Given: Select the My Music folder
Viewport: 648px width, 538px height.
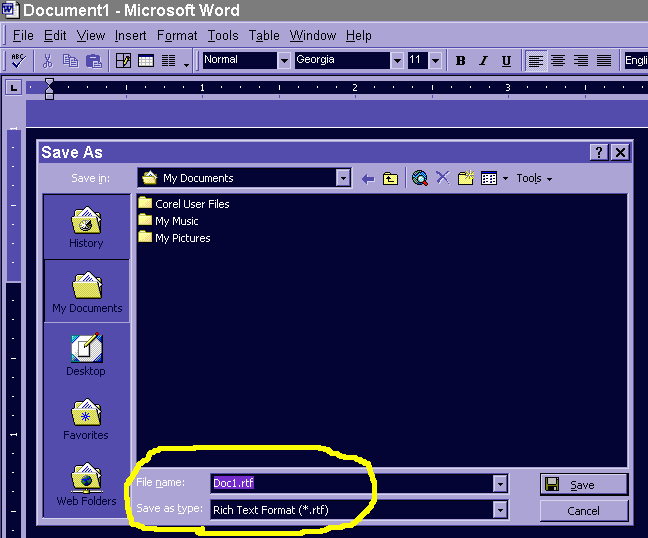Looking at the screenshot, I should [x=168, y=221].
